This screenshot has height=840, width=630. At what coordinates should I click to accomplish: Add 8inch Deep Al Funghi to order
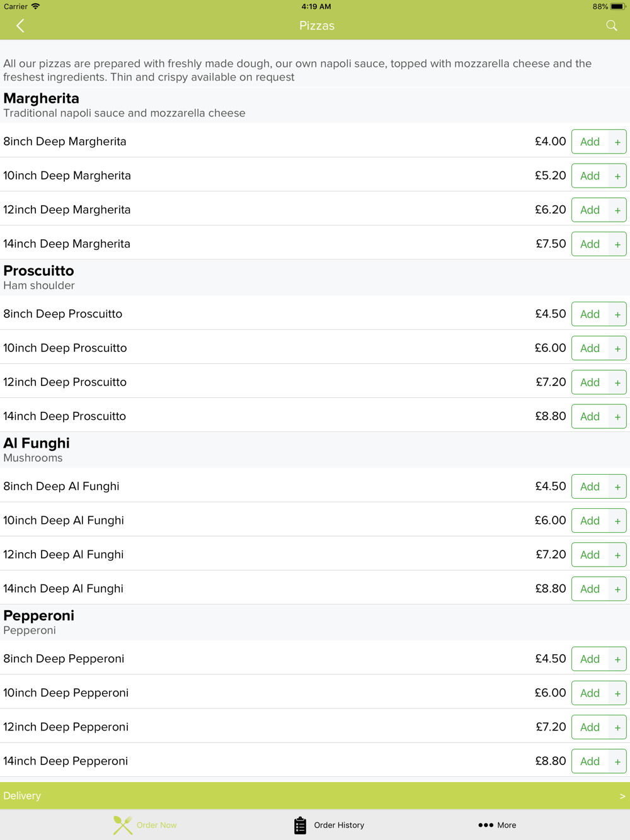[x=598, y=487]
